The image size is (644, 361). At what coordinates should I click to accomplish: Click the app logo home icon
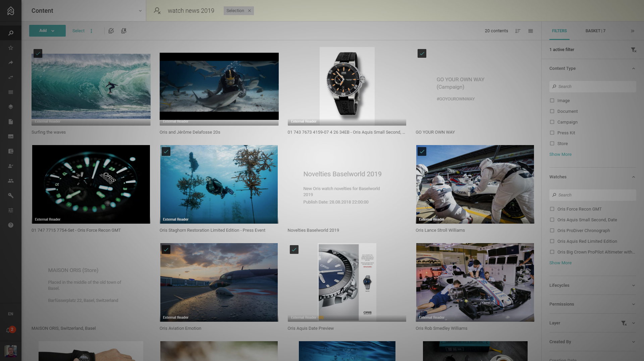tap(11, 11)
